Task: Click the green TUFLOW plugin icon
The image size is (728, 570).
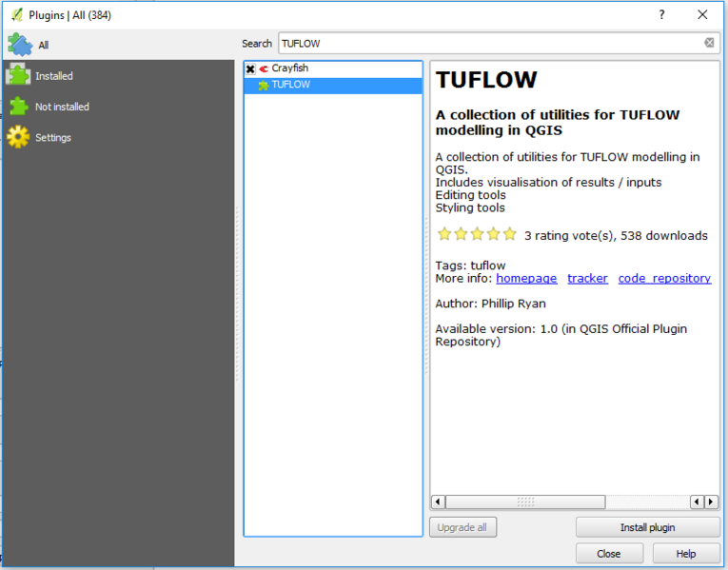Action: [264, 86]
